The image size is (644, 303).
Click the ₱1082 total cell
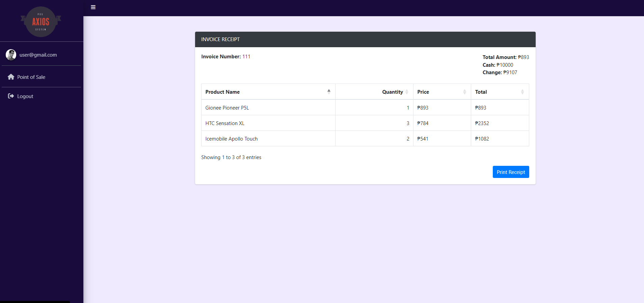500,139
